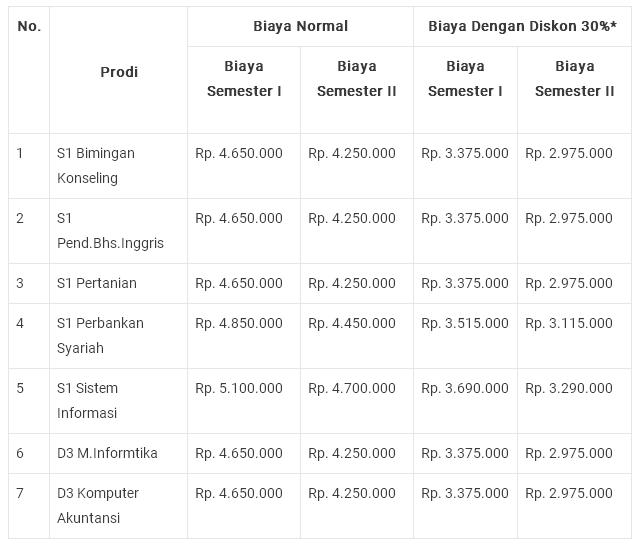Click the Rp. 3.290.000 discounted value
The width and height of the screenshot is (640, 544).
point(569,388)
